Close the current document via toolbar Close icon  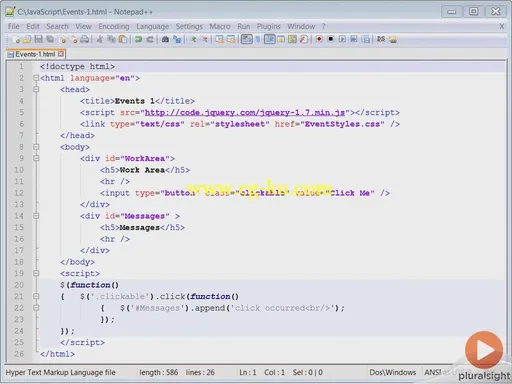click(x=62, y=39)
